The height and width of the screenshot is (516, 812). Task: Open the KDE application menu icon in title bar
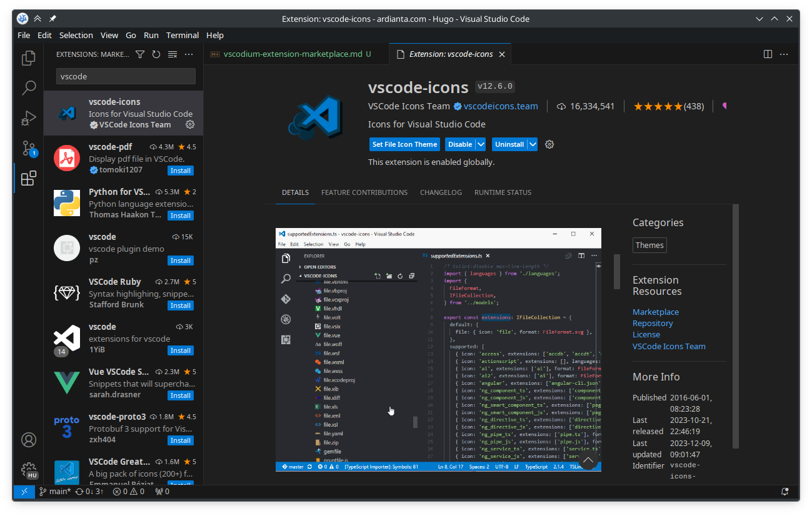(23, 19)
